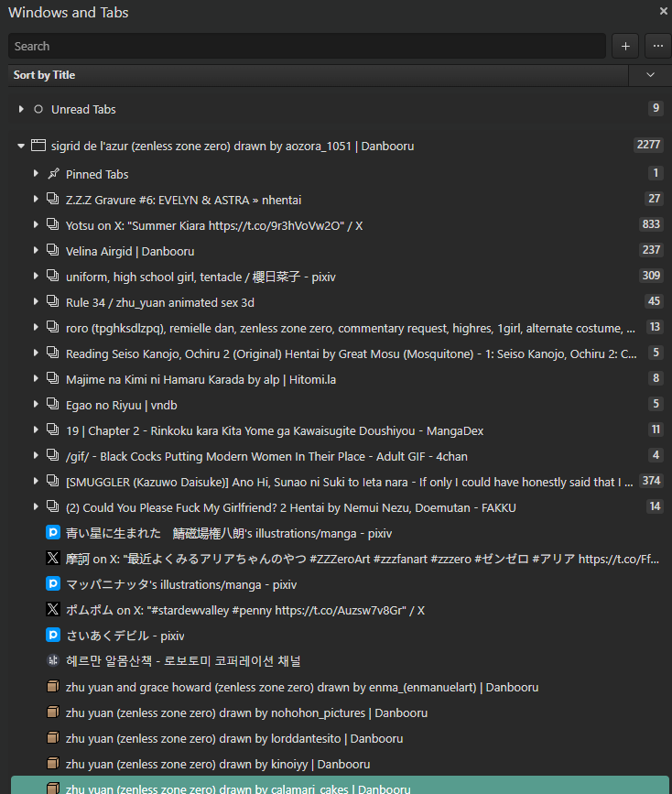This screenshot has height=794, width=672.
Task: Click the stack icon of Velina Airgid
Action: pyautogui.click(x=53, y=250)
